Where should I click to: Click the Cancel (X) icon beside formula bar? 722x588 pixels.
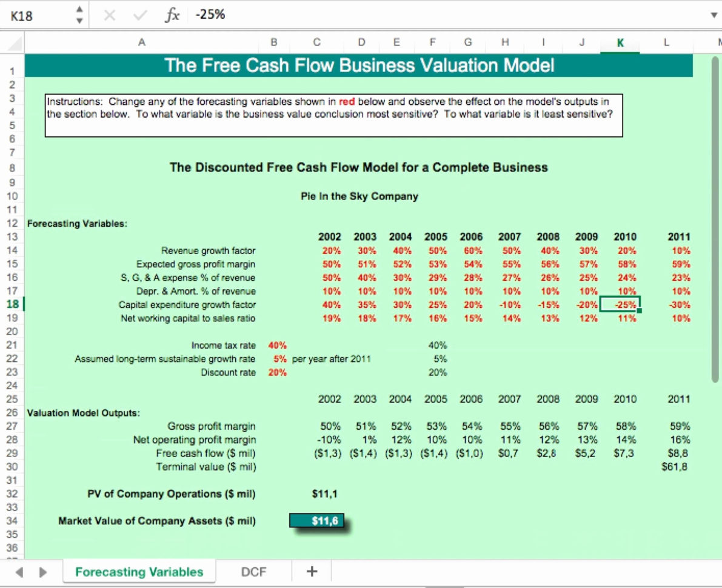coord(111,16)
